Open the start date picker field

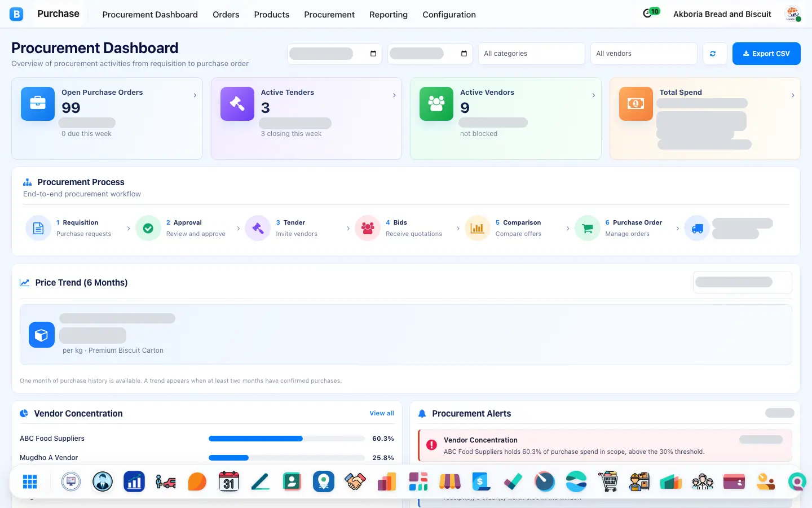pos(334,54)
